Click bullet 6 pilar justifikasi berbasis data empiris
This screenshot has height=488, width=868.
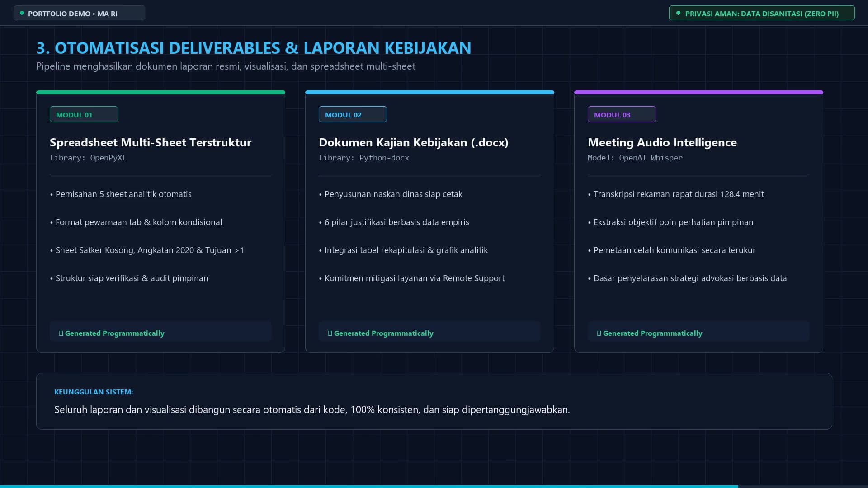[394, 222]
